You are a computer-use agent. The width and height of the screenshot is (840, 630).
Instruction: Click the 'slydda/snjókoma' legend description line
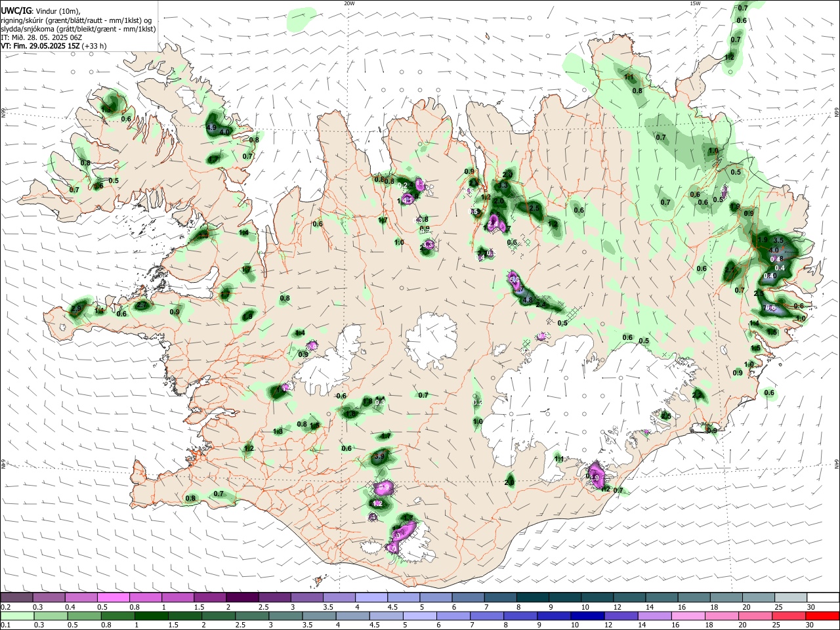pos(77,29)
